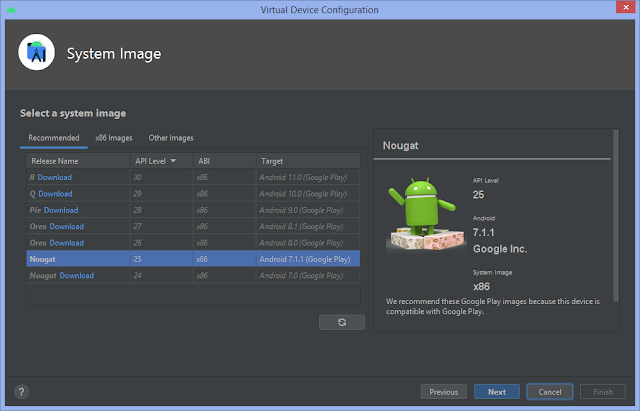Select the Android 8.1 (Google Play) target cell

pyautogui.click(x=308, y=226)
